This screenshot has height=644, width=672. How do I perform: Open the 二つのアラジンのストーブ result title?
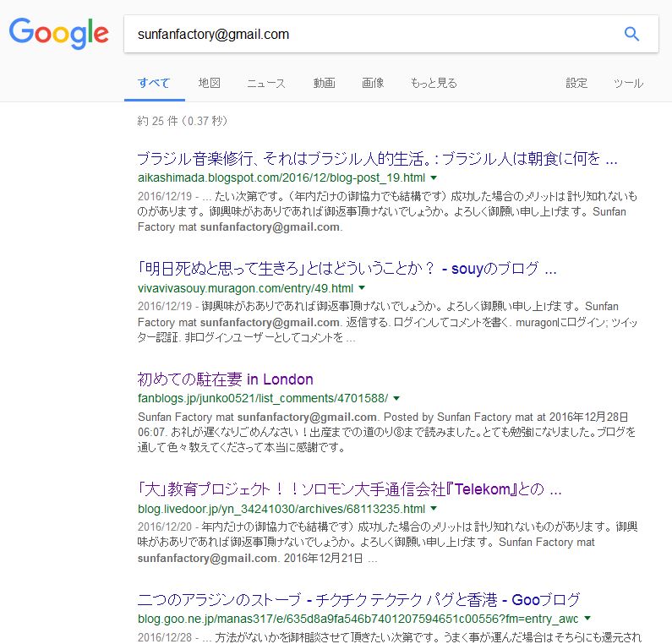coord(358,600)
